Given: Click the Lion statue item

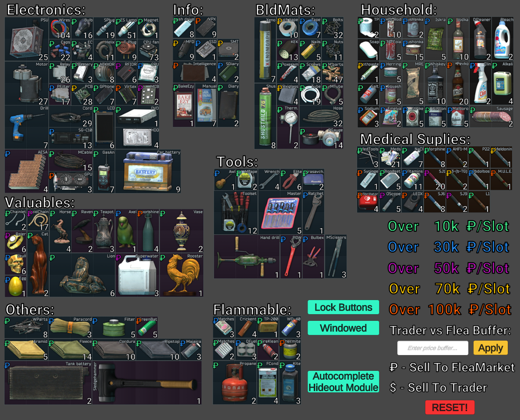Looking at the screenshot, I should click(x=83, y=275).
